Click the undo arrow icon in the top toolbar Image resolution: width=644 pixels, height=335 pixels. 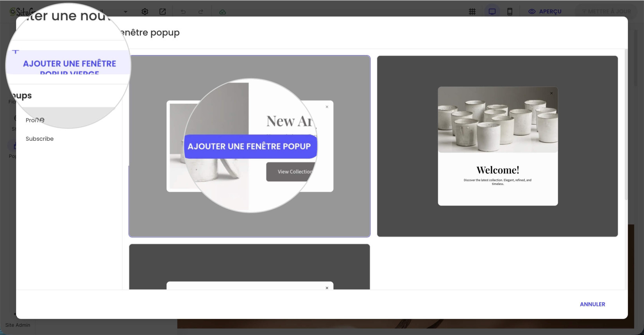pos(183,12)
